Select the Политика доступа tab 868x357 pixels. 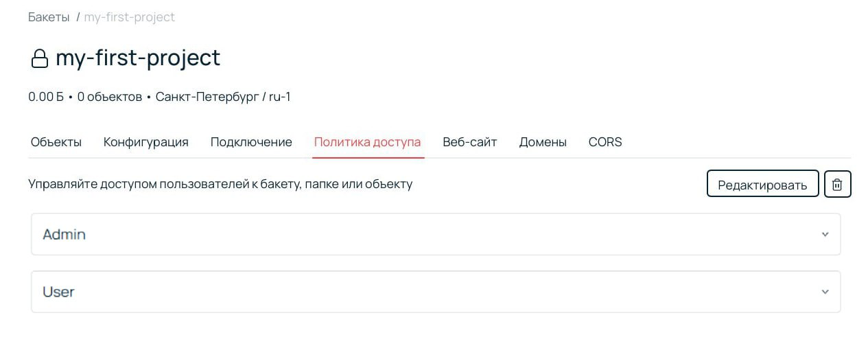coord(367,142)
